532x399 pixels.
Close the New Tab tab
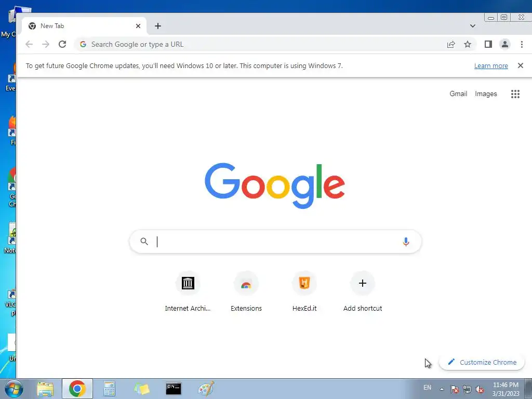pos(138,26)
